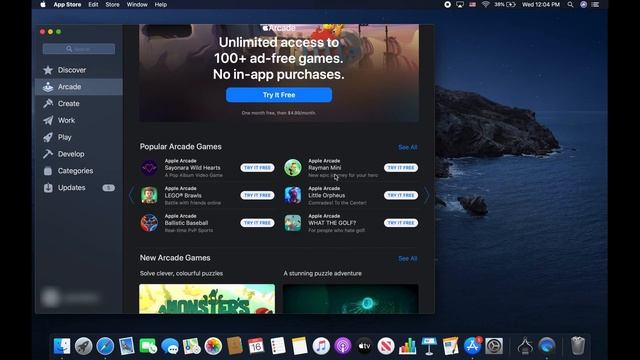
Task: Try Rayman Mini for free
Action: click(x=401, y=168)
